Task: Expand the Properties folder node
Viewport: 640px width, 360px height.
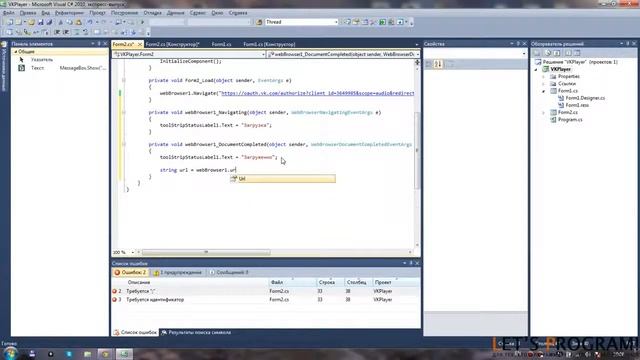Action: coord(544,76)
